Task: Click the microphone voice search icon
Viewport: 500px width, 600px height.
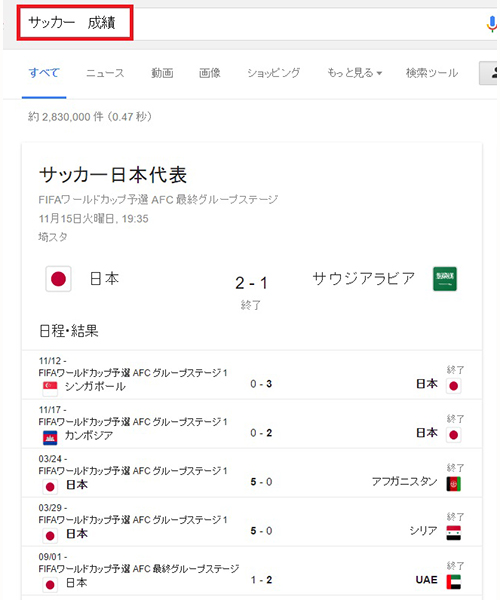Action: pos(492,24)
